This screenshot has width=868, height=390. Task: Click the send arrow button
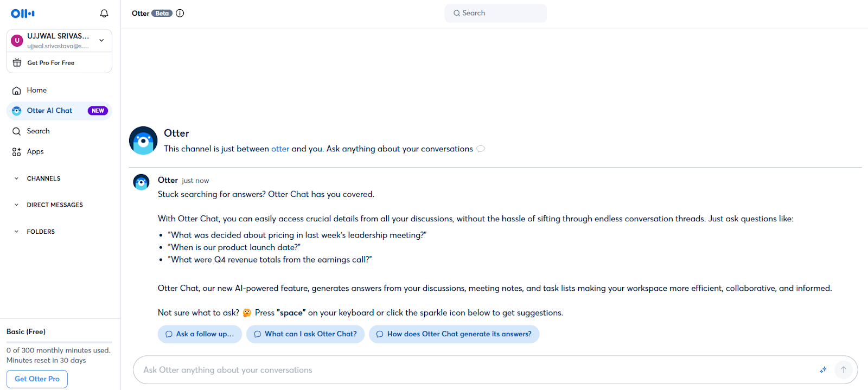[x=844, y=370]
